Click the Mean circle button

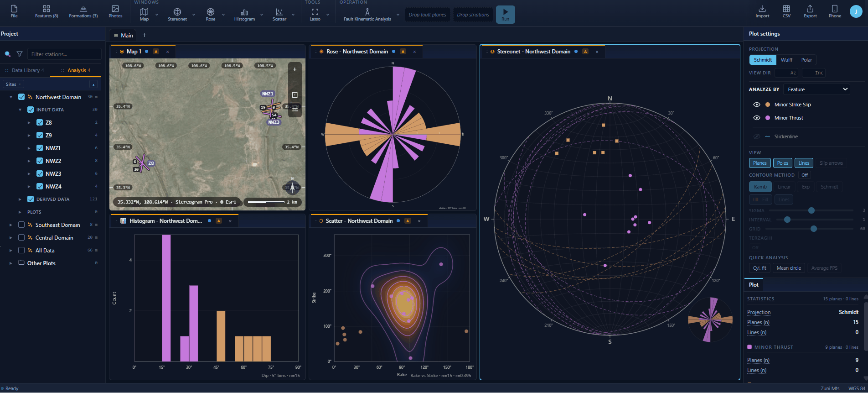(x=789, y=268)
